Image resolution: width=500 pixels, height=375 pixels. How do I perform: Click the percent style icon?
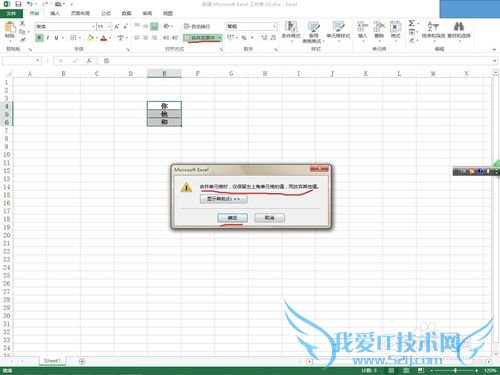coord(244,38)
